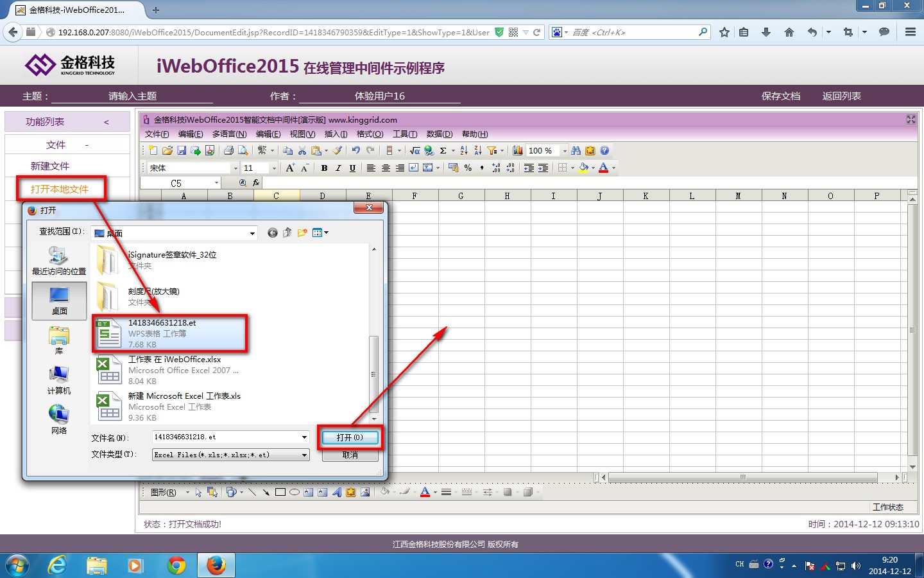Select the oval shape in drawing toolbar

[x=294, y=493]
